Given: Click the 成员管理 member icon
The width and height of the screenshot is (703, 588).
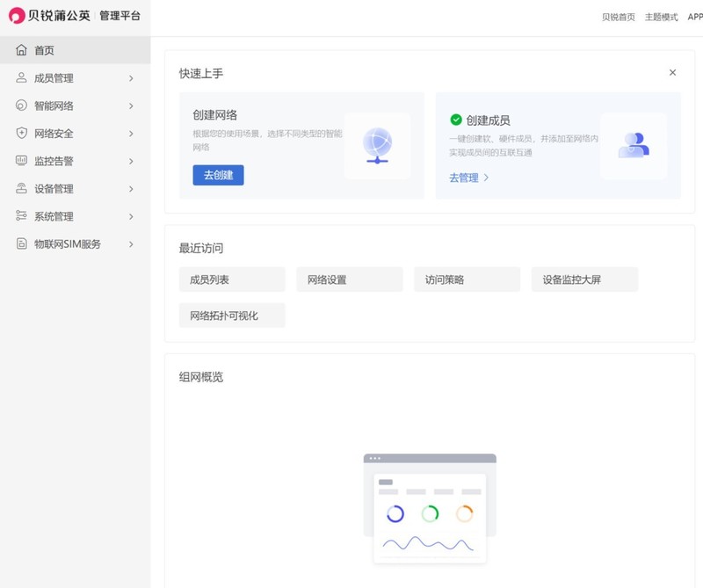Looking at the screenshot, I should 20,77.
